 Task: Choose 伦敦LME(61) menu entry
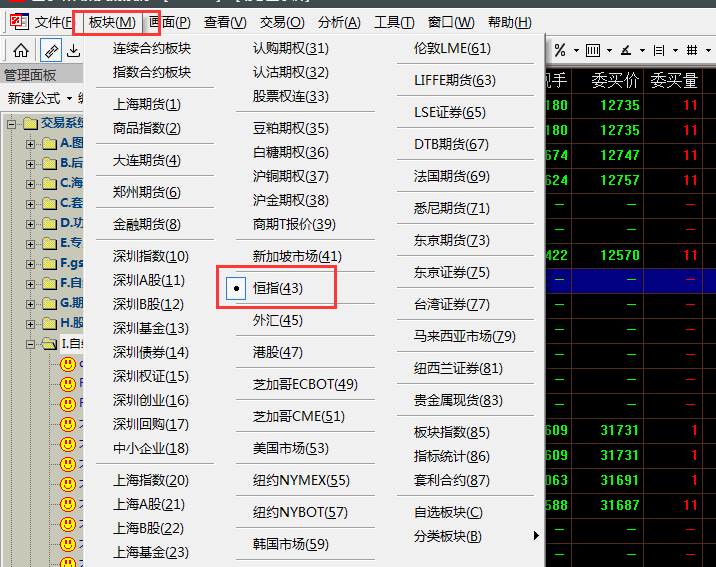pos(452,48)
